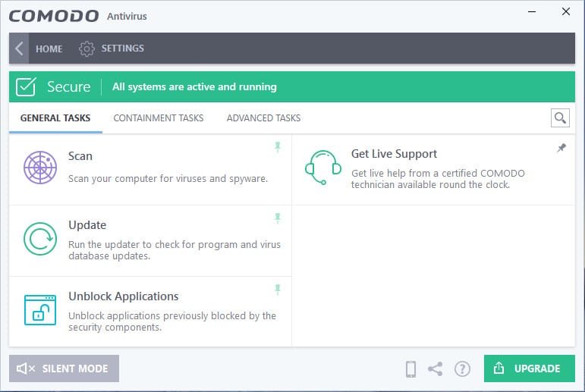Click the back arrow beside HOME
This screenshot has height=392, width=585.
(x=19, y=49)
